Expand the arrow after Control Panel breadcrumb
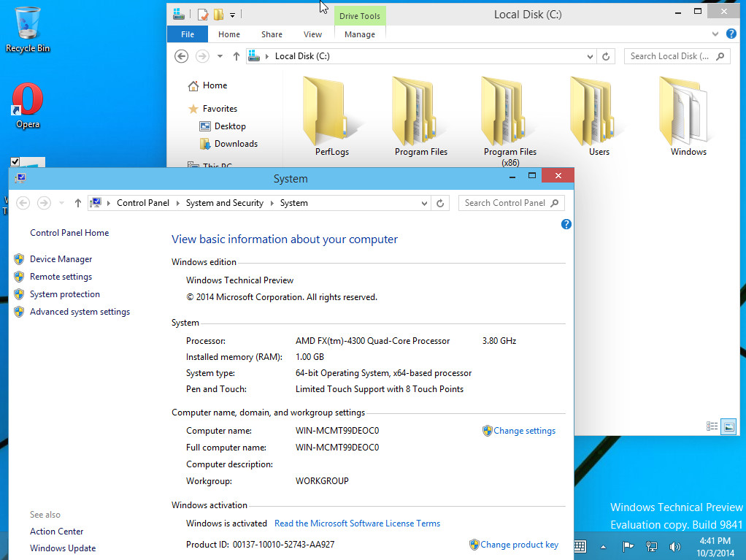 click(x=177, y=203)
